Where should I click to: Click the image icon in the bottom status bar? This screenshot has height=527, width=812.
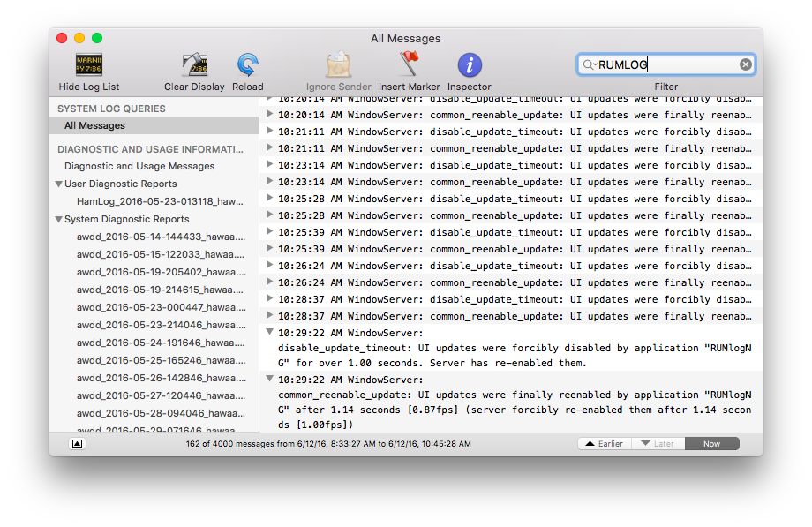click(77, 443)
